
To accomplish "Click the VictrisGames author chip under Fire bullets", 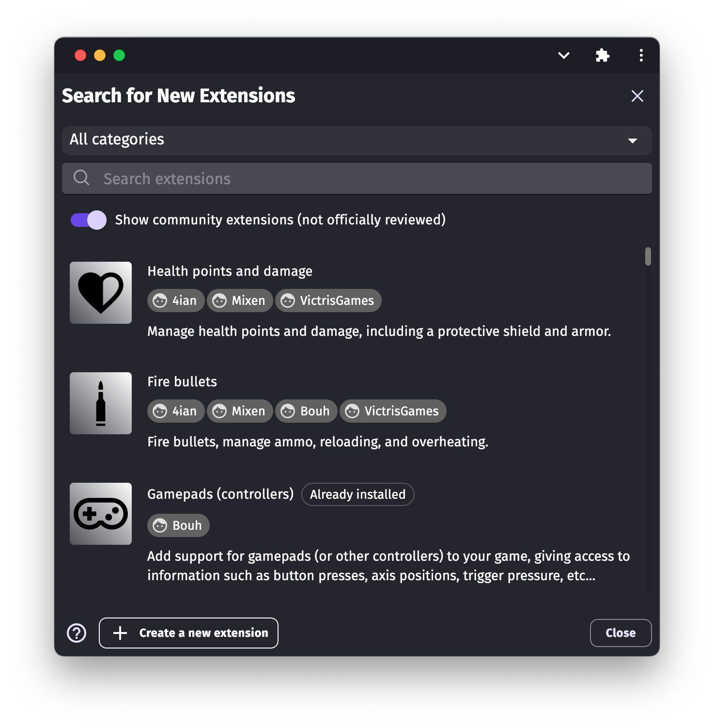I will point(393,411).
